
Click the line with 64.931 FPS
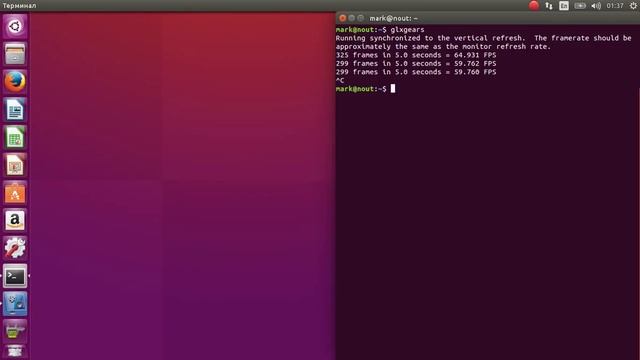pyautogui.click(x=416, y=55)
